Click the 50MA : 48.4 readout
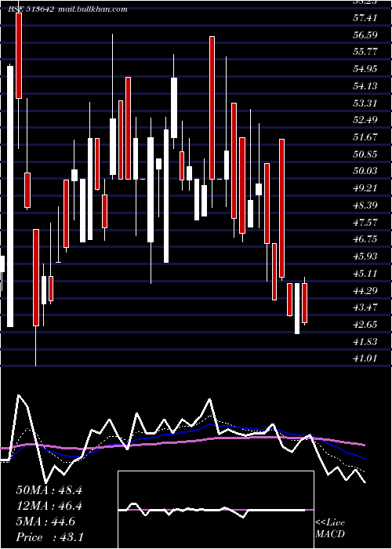 click(49, 490)
